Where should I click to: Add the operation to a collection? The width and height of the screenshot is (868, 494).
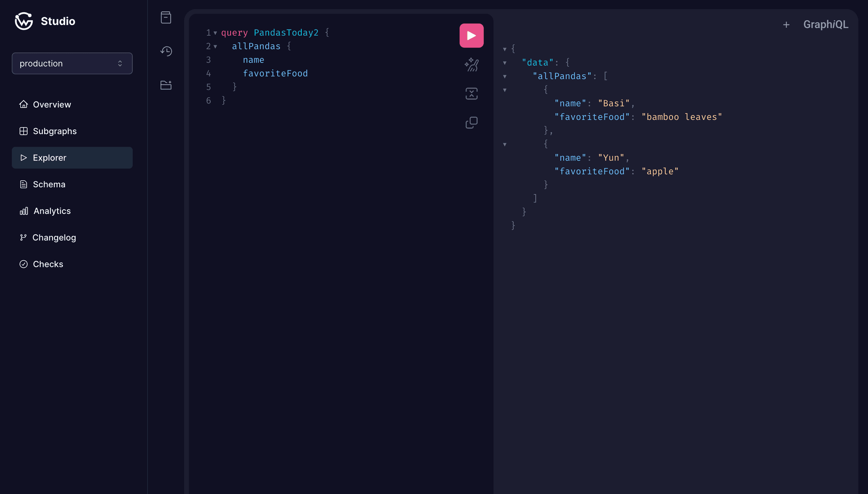point(166,85)
